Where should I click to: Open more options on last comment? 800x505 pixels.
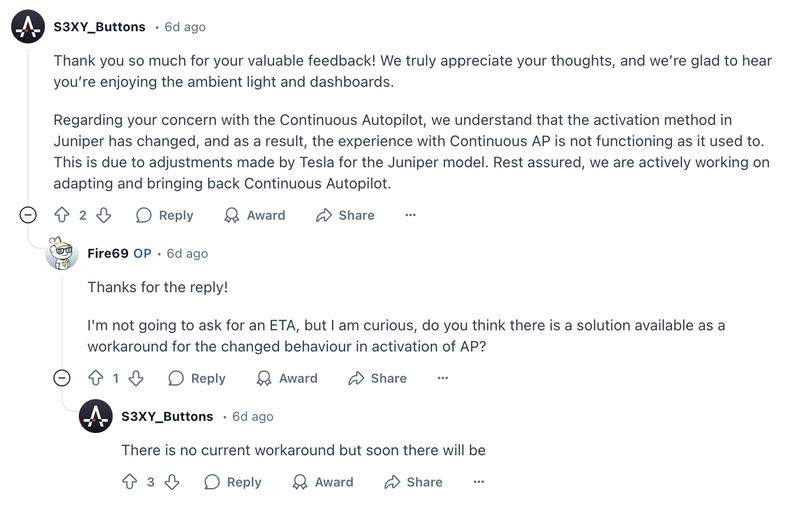[x=479, y=482]
